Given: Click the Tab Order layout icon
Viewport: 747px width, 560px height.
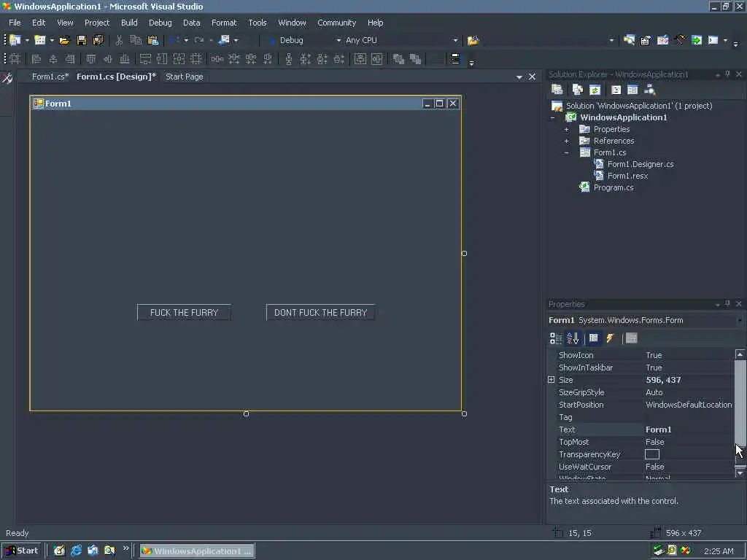Looking at the screenshot, I should (455, 59).
